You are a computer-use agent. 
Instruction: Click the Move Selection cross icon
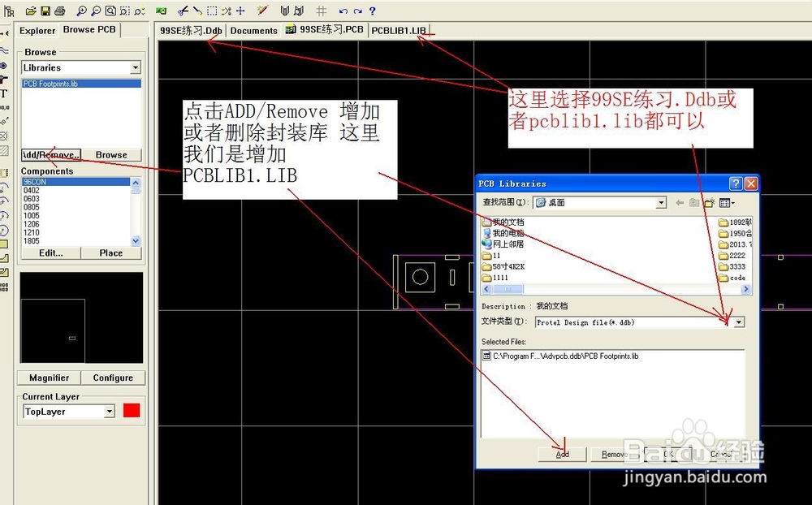pos(241,11)
